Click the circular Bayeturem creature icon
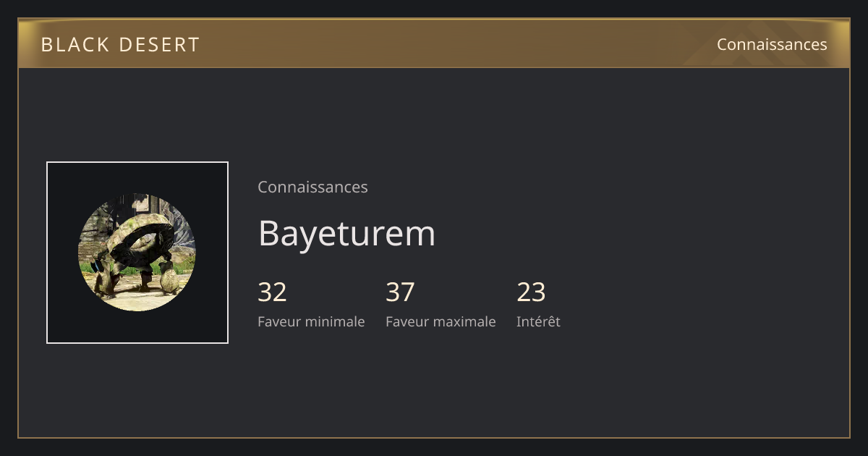 pyautogui.click(x=137, y=253)
